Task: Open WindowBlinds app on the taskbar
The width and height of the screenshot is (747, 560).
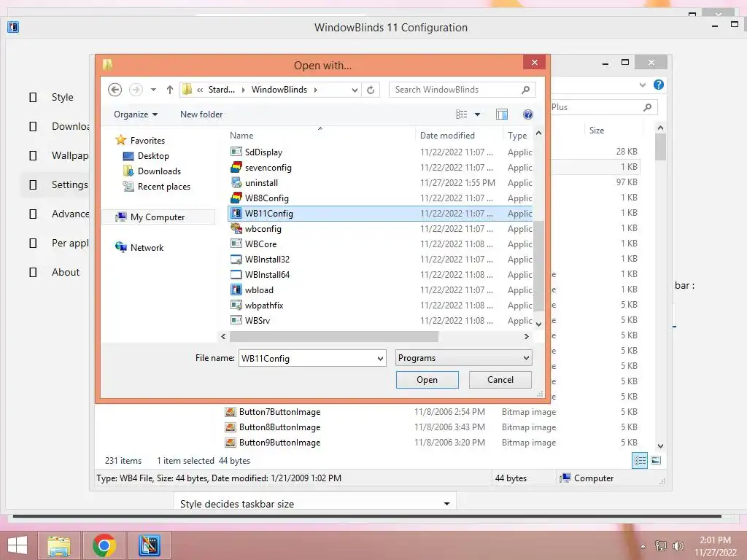Action: tap(149, 545)
